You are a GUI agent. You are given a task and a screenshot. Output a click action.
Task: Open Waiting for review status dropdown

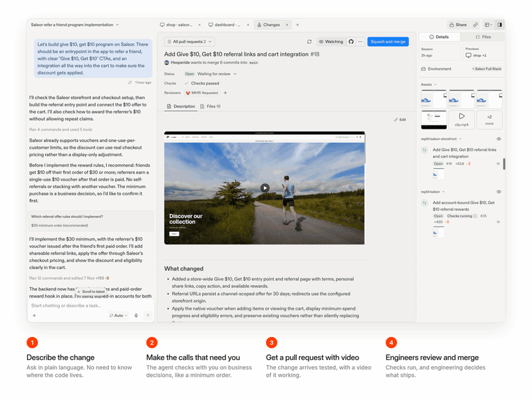(x=217, y=74)
